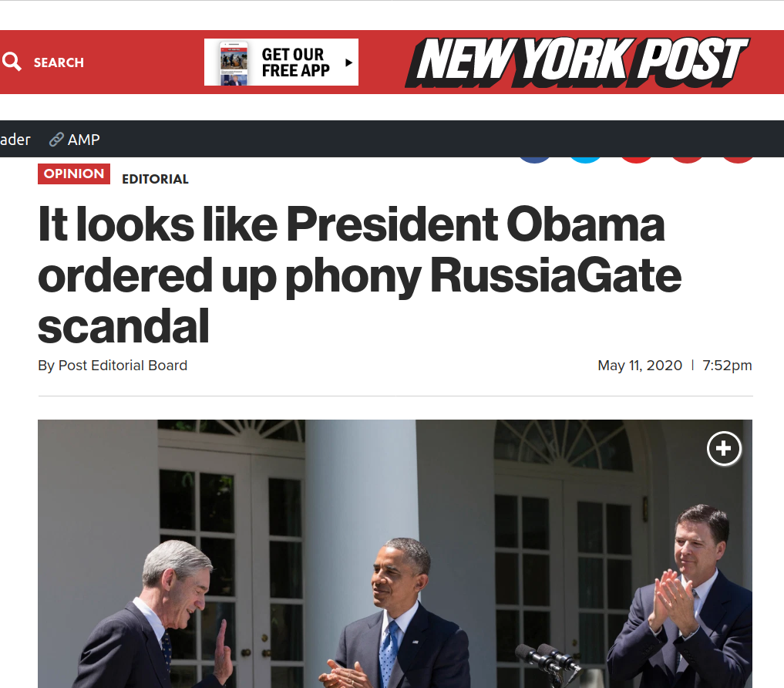Open the EDITORIAL category link
This screenshot has height=688, width=784.
(x=155, y=179)
